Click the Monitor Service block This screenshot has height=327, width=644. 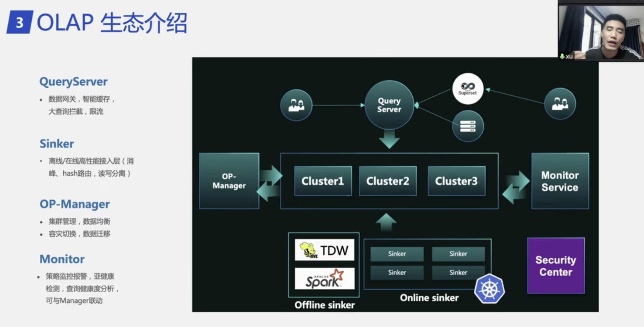tap(560, 181)
